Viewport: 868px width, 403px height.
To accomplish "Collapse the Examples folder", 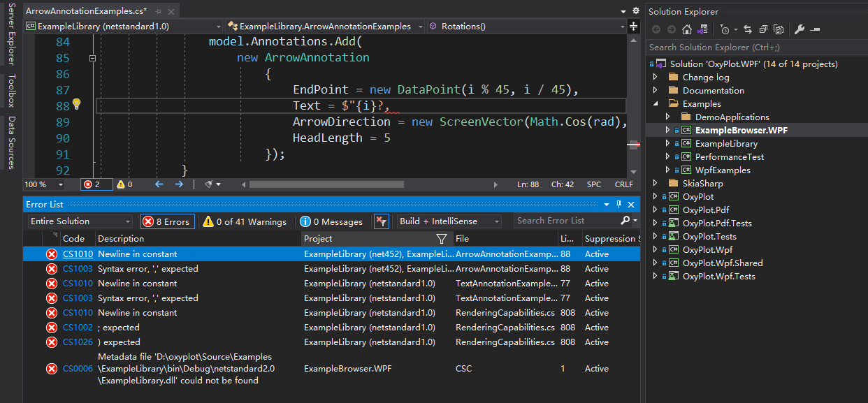I will pyautogui.click(x=656, y=104).
